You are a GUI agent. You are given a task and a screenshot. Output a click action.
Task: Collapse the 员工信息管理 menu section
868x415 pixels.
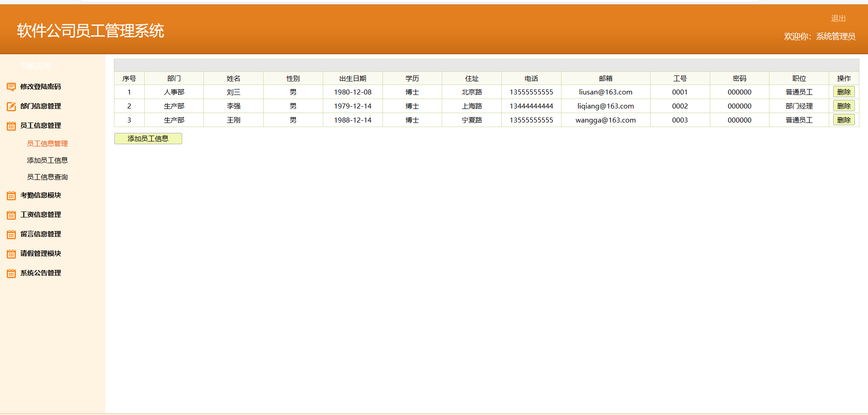pos(40,125)
